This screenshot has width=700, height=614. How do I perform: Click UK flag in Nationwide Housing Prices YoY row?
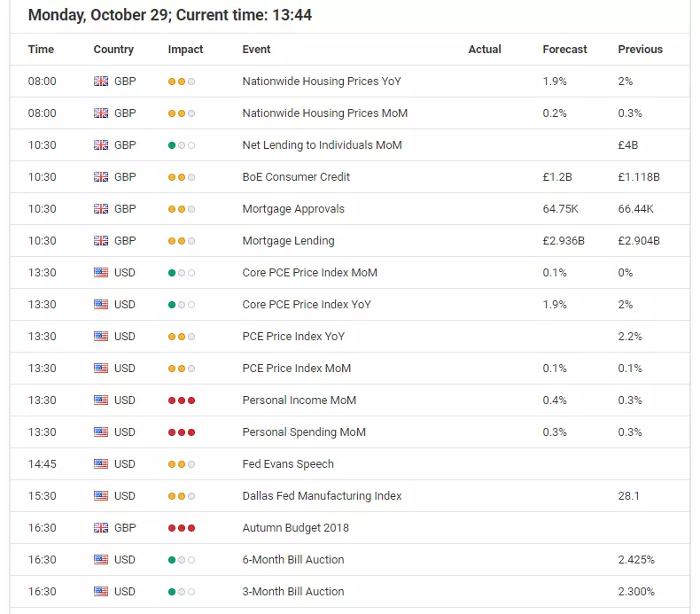tap(101, 82)
